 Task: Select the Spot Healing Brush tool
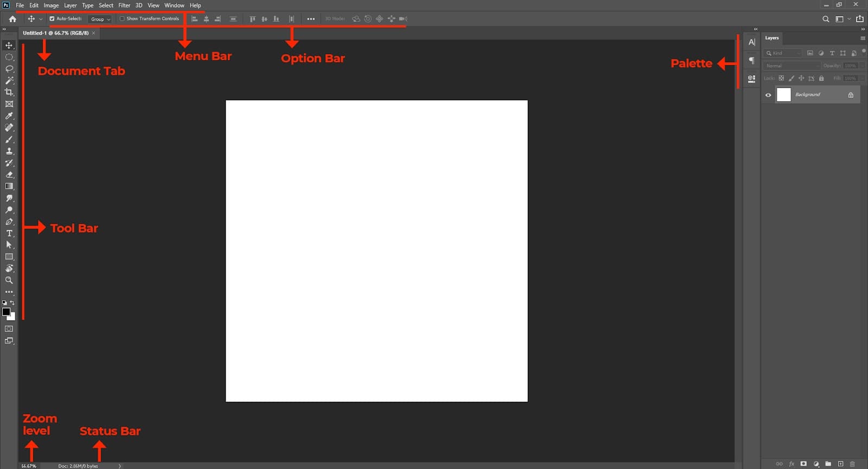click(x=9, y=127)
